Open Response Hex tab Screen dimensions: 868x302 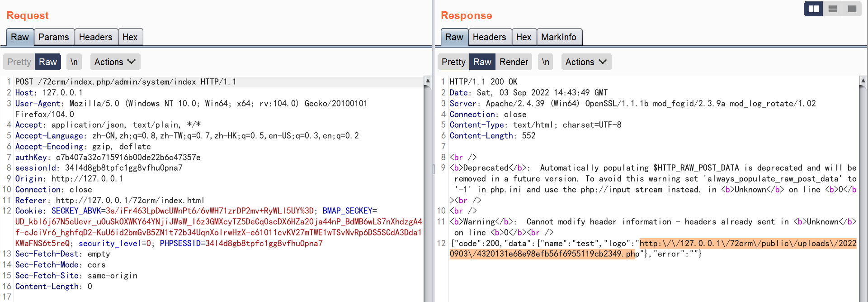pyautogui.click(x=524, y=37)
